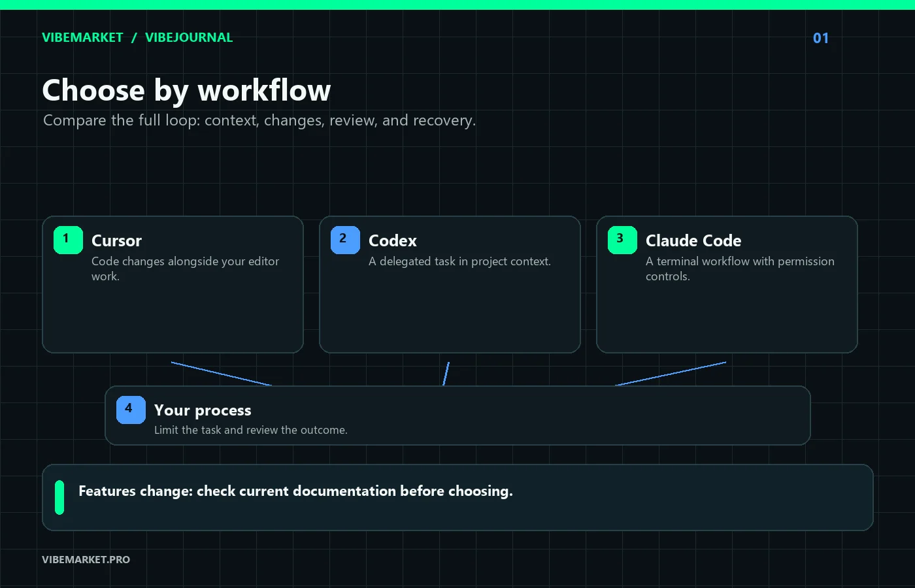This screenshot has height=588, width=915.
Task: Select the "Choose by workflow" heading
Action: [x=186, y=90]
